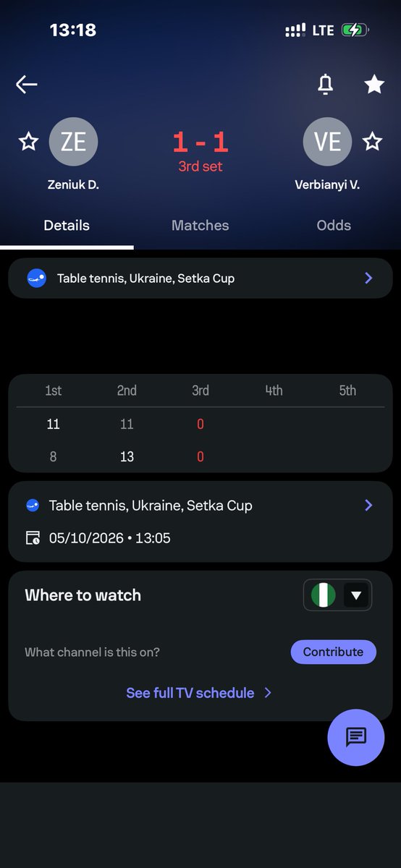
Task: Click the Contribute button
Action: pos(333,652)
